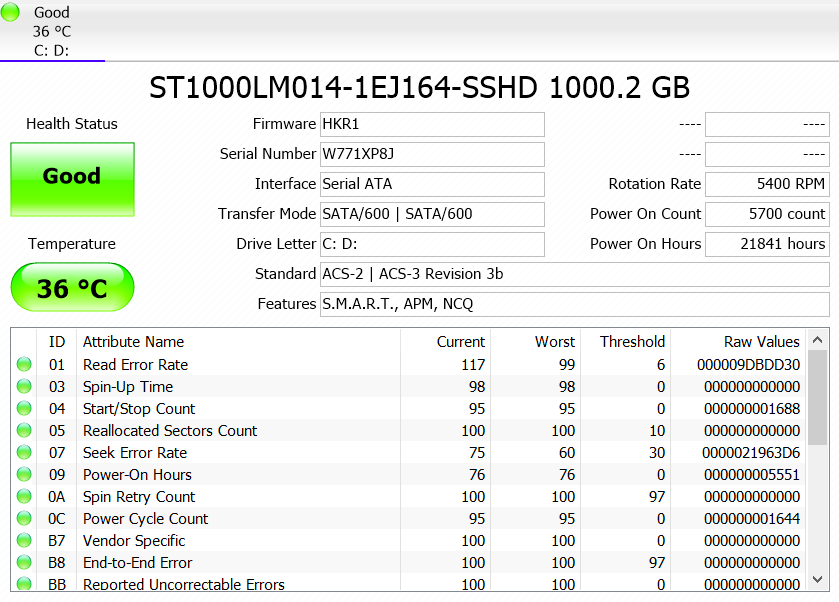Click the Transfer Mode field
Image resolution: width=839 pixels, height=602 pixels.
[x=432, y=214]
